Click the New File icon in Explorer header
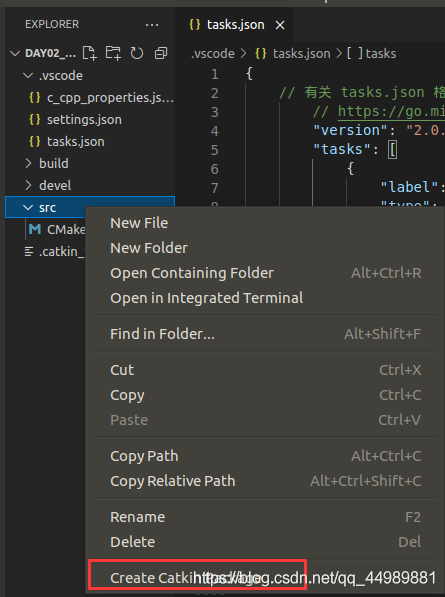The image size is (445, 597). pyautogui.click(x=90, y=53)
